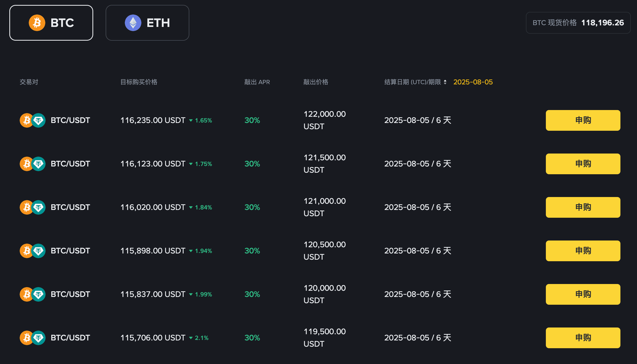Click BTC icon in 115,837.00 row
This screenshot has height=364, width=637.
click(26, 294)
